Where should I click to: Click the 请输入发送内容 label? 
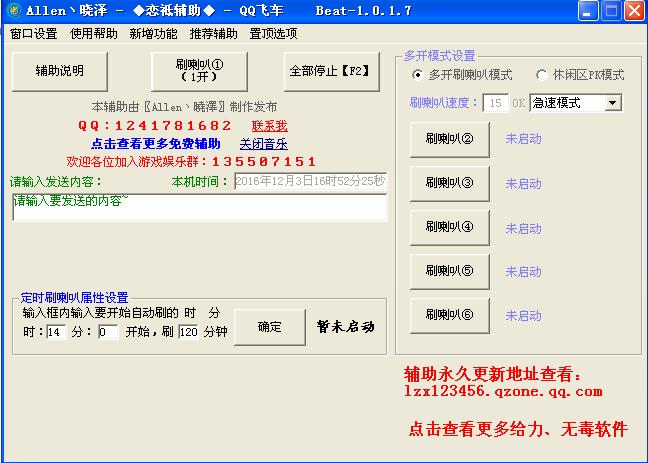(56, 181)
